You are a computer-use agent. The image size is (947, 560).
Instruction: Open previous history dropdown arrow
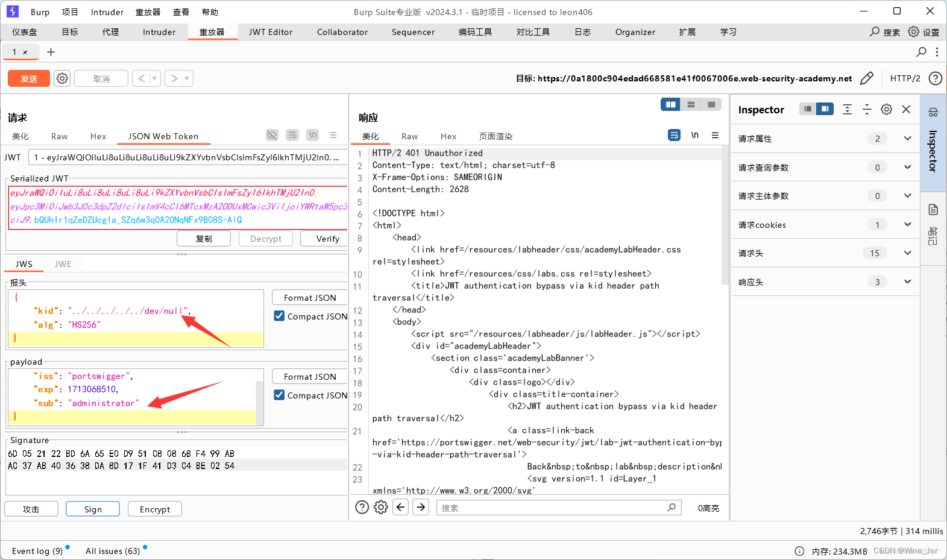tap(155, 78)
